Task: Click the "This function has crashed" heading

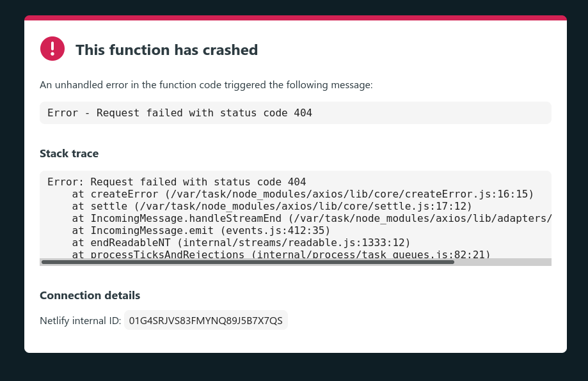Action: pos(166,50)
